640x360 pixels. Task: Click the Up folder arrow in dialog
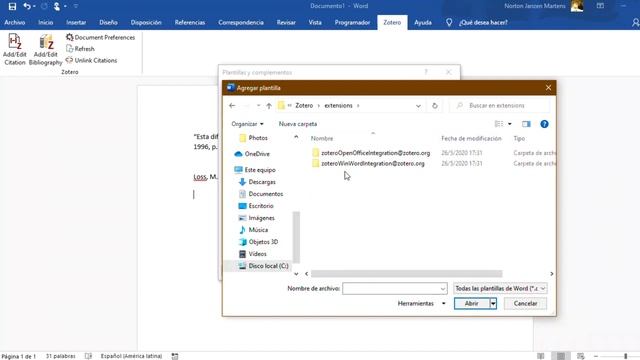click(269, 106)
